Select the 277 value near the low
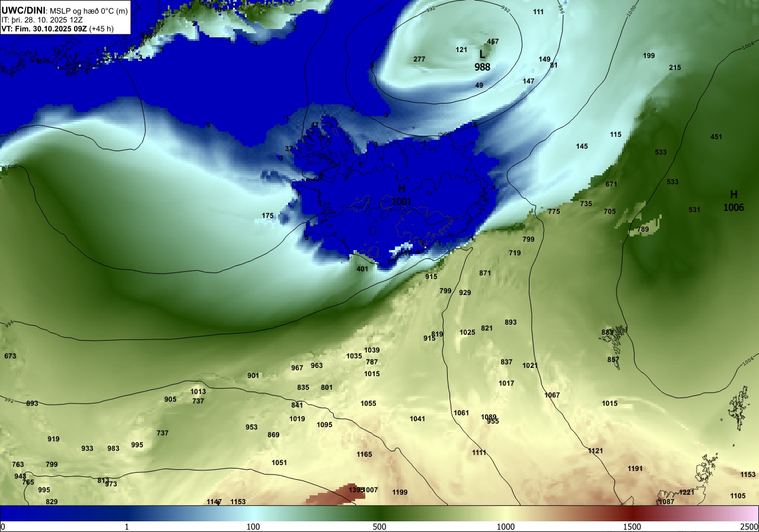 click(419, 59)
